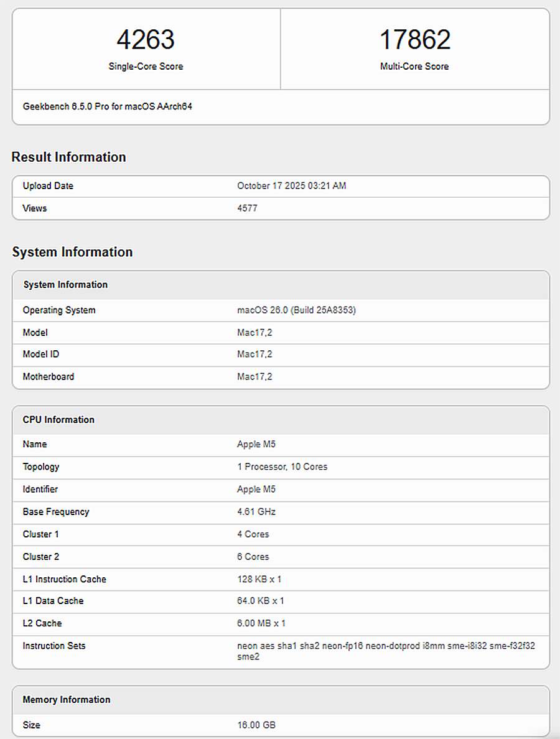Click the Memory Information Size value
The image size is (560, 739).
(256, 725)
